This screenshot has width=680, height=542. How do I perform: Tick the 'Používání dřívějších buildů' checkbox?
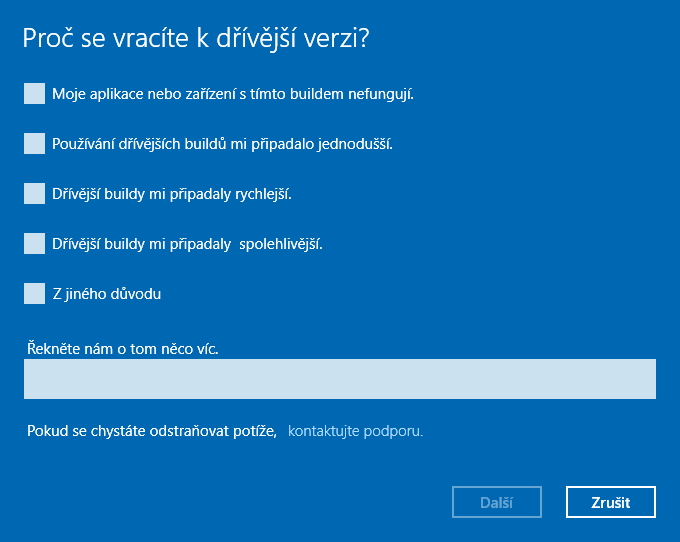pyautogui.click(x=35, y=144)
